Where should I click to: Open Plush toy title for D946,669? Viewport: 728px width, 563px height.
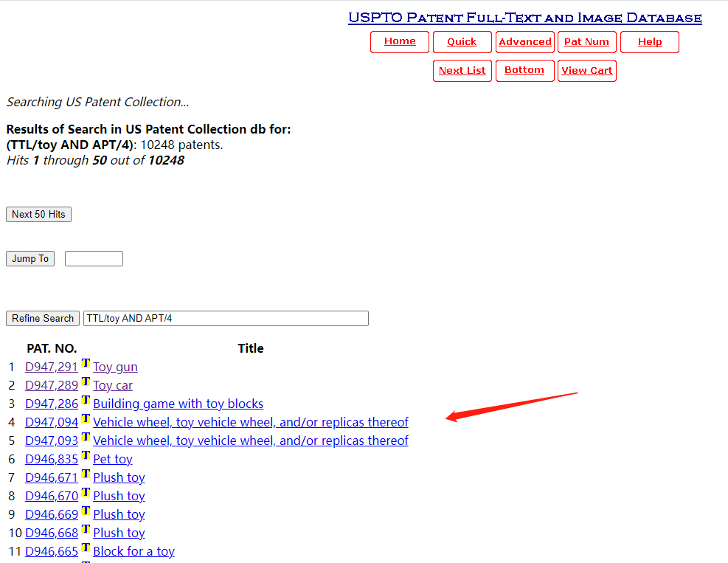(x=119, y=515)
